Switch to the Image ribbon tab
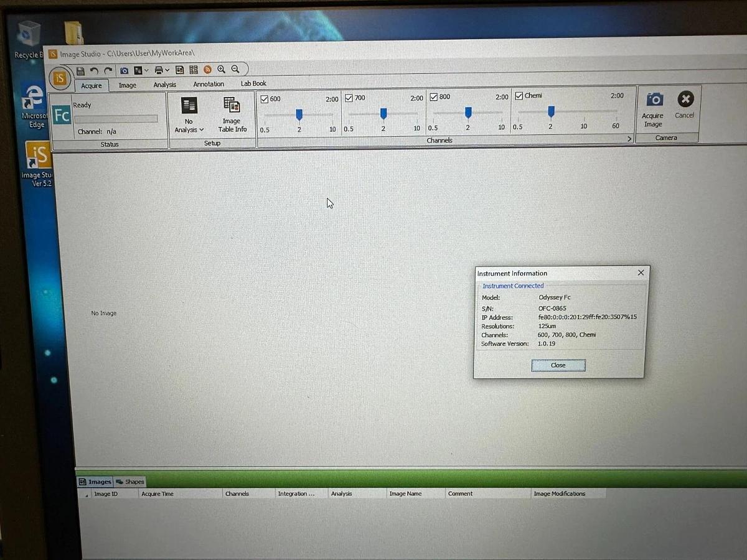 click(128, 85)
